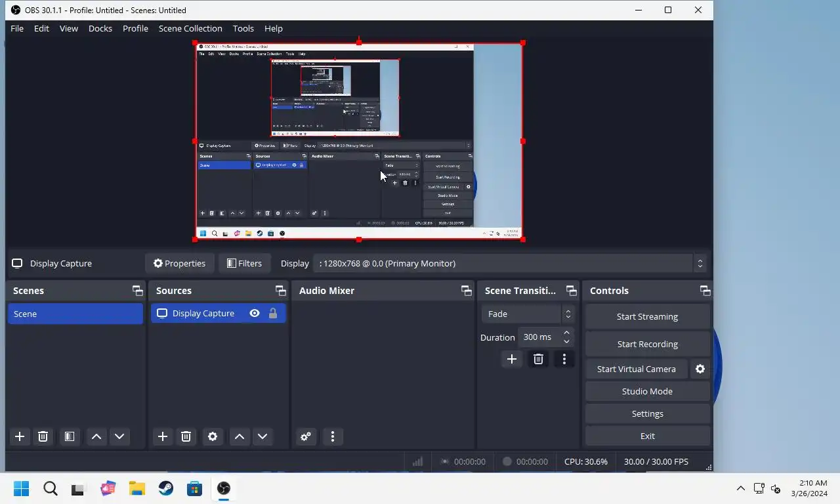This screenshot has height=504, width=840.
Task: Click Start Streaming button
Action: [x=647, y=316]
